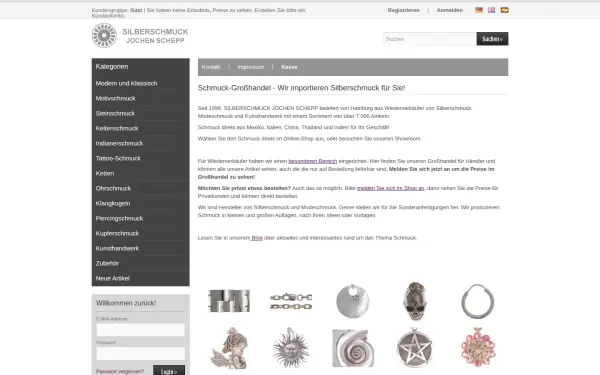Image resolution: width=600 pixels, height=375 pixels.
Task: Click the Schmuck-Großhandel page heading
Action: coord(302,88)
